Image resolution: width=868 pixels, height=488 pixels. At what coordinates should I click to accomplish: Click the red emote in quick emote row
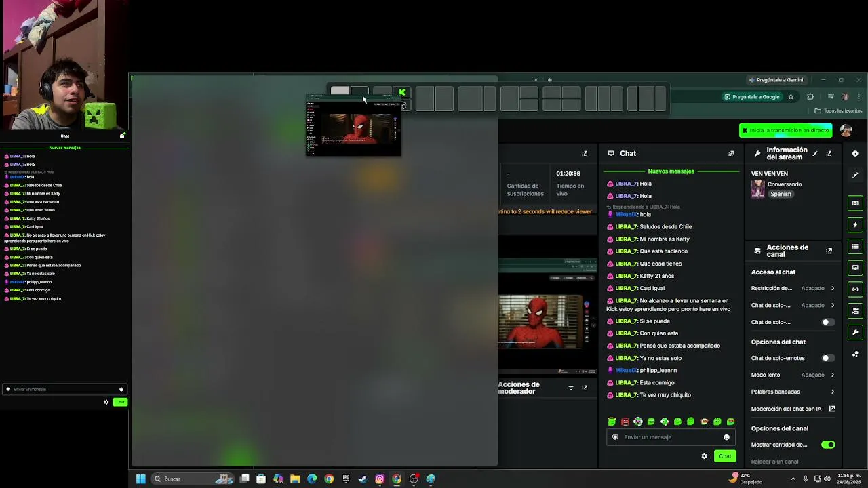tap(625, 422)
